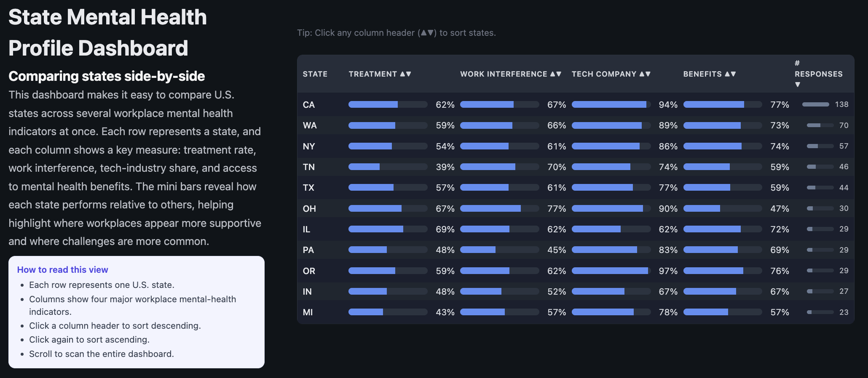
Task: Click the TN benefits bar
Action: [722, 167]
